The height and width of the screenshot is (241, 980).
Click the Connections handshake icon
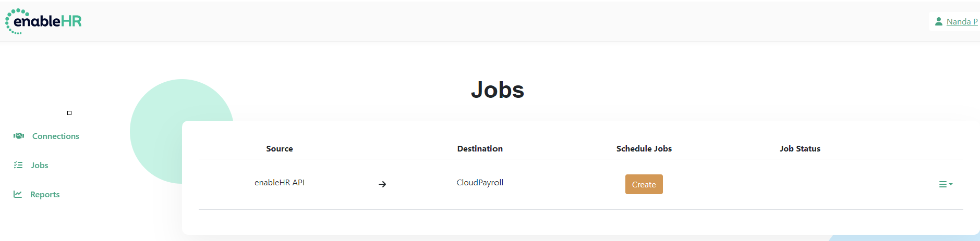tap(19, 136)
